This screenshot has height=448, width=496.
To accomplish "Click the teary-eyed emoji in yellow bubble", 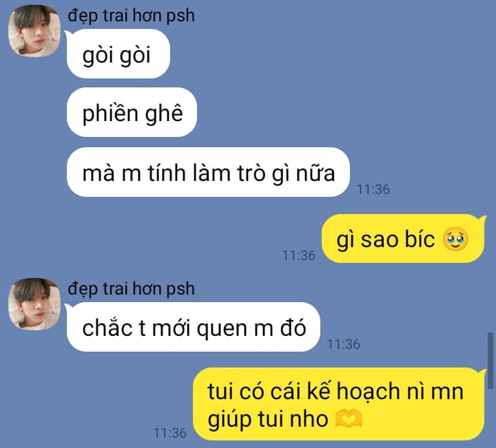I will [x=455, y=239].
